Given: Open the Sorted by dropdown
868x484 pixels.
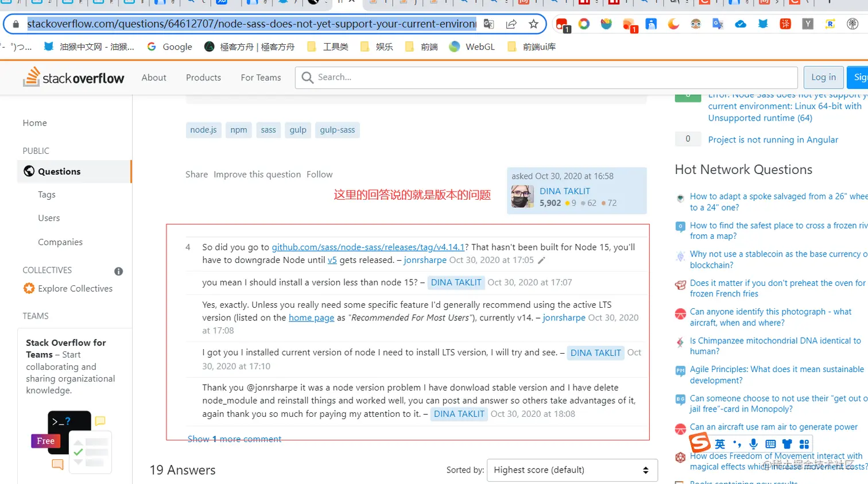Looking at the screenshot, I should [x=572, y=470].
